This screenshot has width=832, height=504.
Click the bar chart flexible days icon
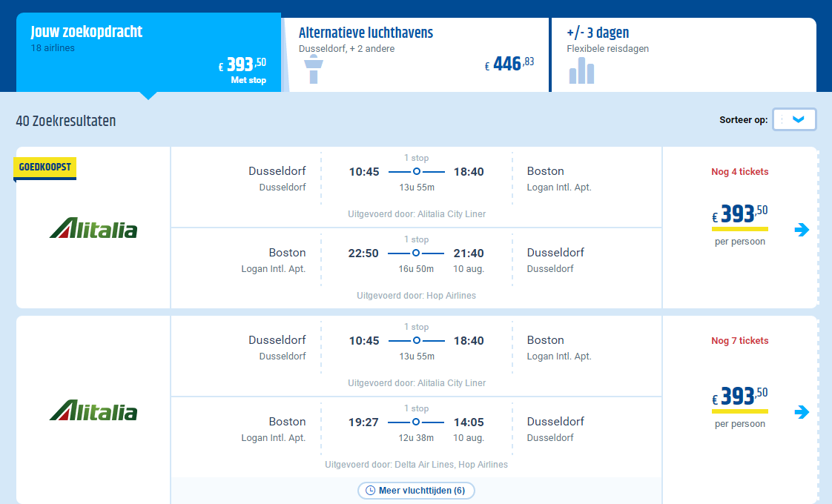click(x=581, y=70)
